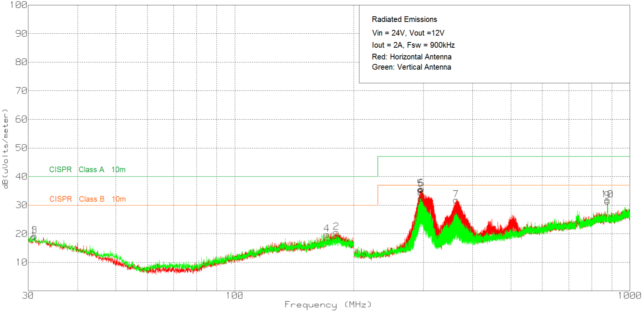
Task: Select the marker at the 30 MHz start
Action: coord(34,230)
